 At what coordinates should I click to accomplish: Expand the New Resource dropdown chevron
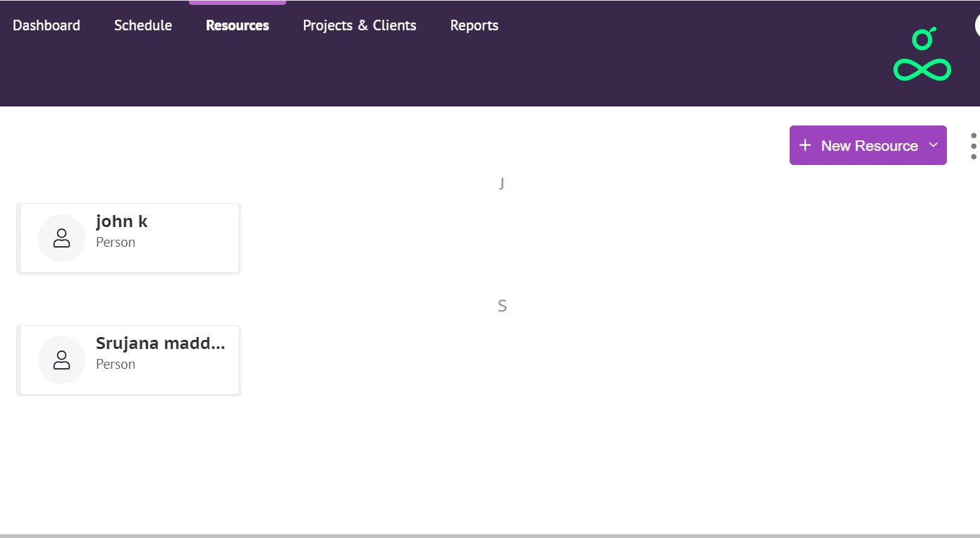point(933,145)
